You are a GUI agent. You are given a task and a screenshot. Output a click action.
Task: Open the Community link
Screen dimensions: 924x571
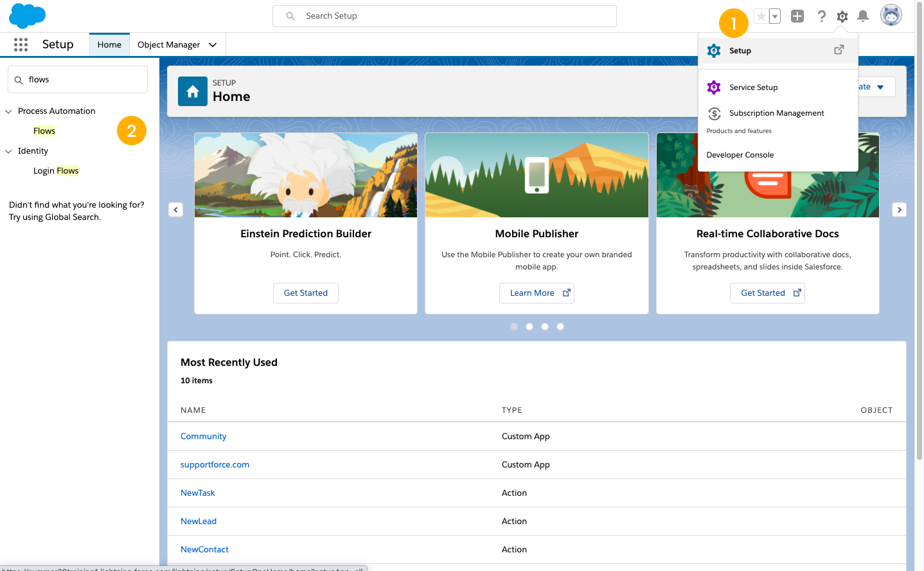203,436
